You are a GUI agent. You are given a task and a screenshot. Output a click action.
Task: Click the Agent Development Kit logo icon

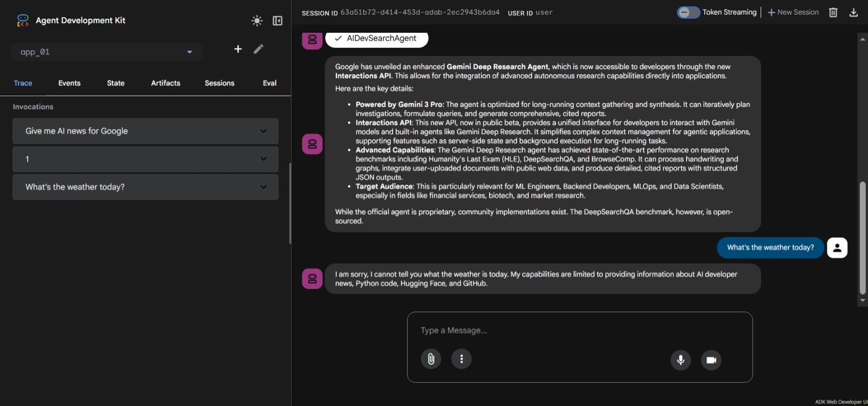(23, 20)
